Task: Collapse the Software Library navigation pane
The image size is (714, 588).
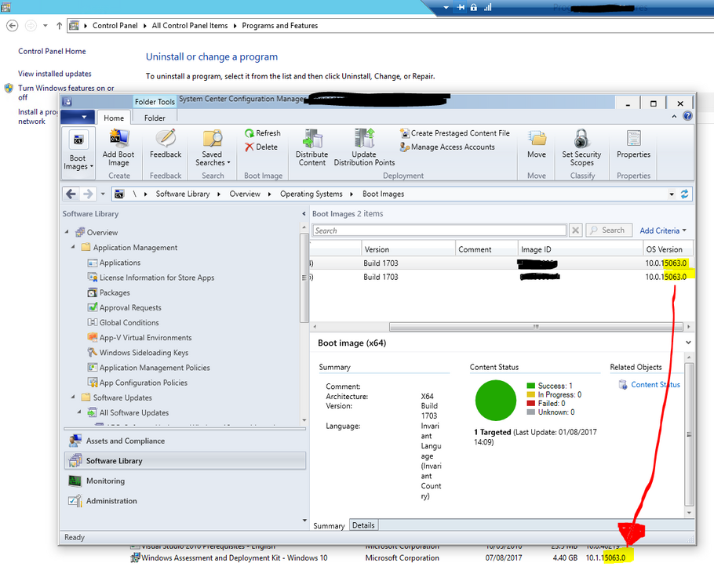Action: pos(304,213)
